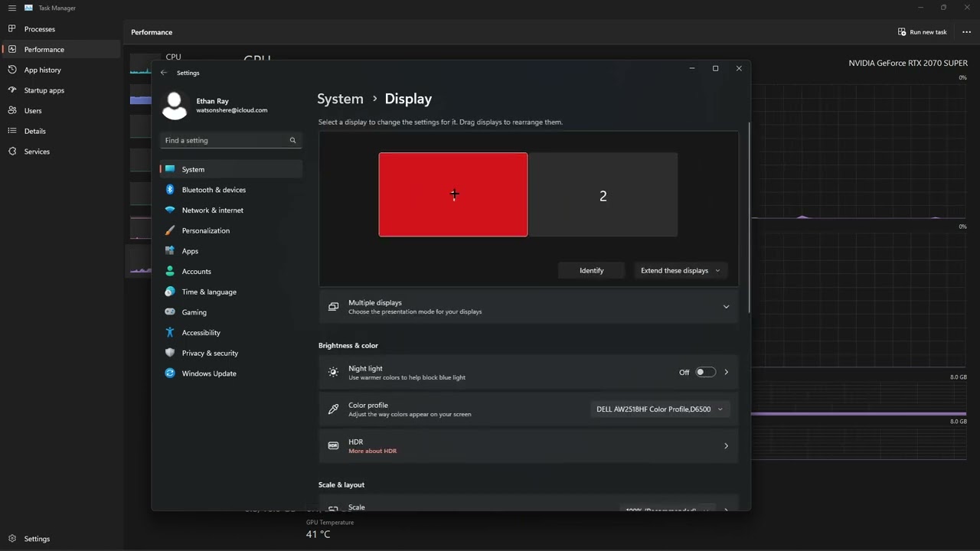Click the three-dot more options in Task Manager
The height and width of the screenshot is (551, 980).
[966, 32]
